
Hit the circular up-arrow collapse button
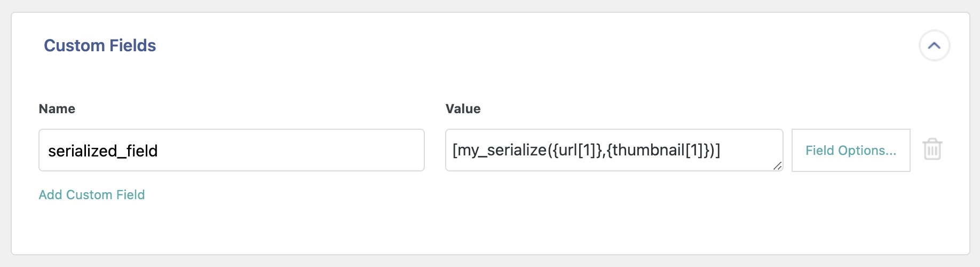934,46
